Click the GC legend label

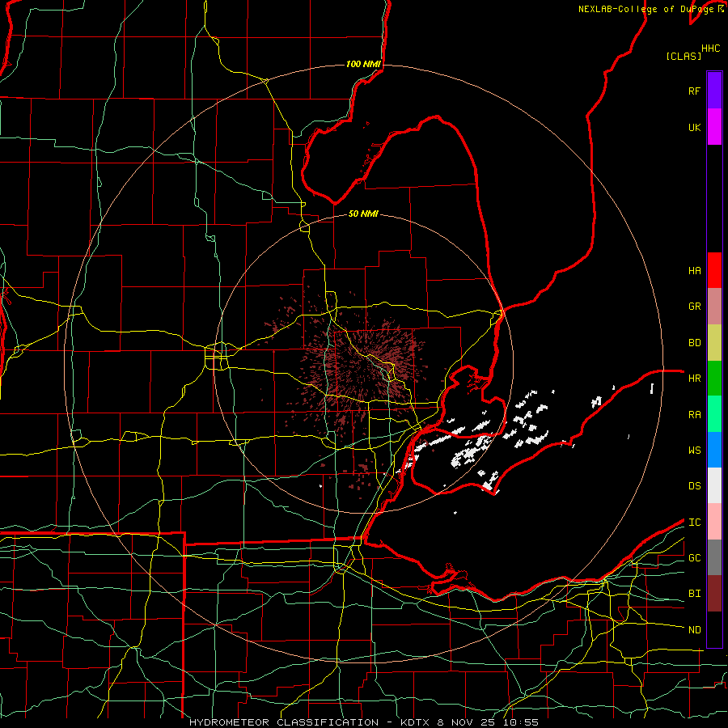(694, 558)
